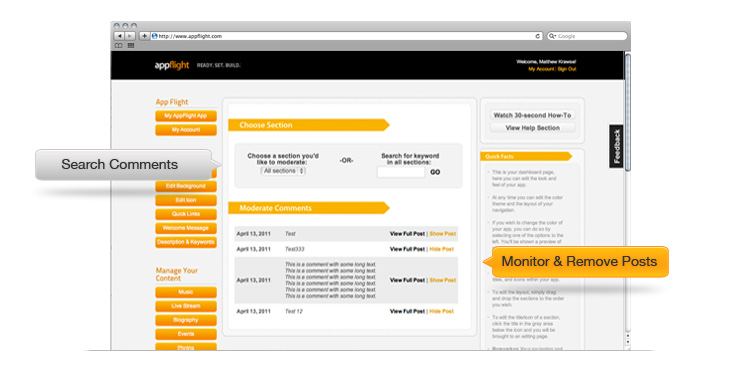Show Post for the Test comment
The image size is (732, 369).
(443, 234)
